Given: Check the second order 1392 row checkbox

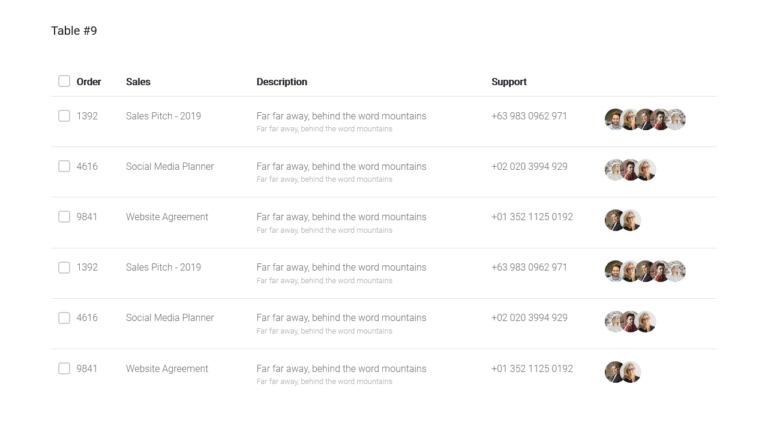Looking at the screenshot, I should click(x=64, y=267).
